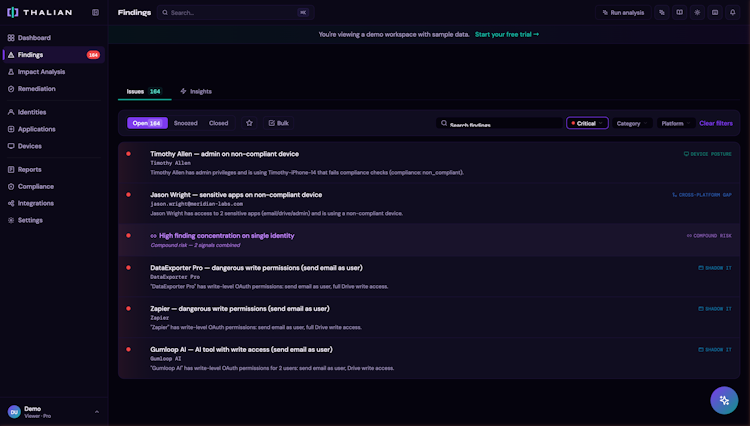Switch to the Insights tab
Image resolution: width=750 pixels, height=426 pixels.
click(x=196, y=91)
